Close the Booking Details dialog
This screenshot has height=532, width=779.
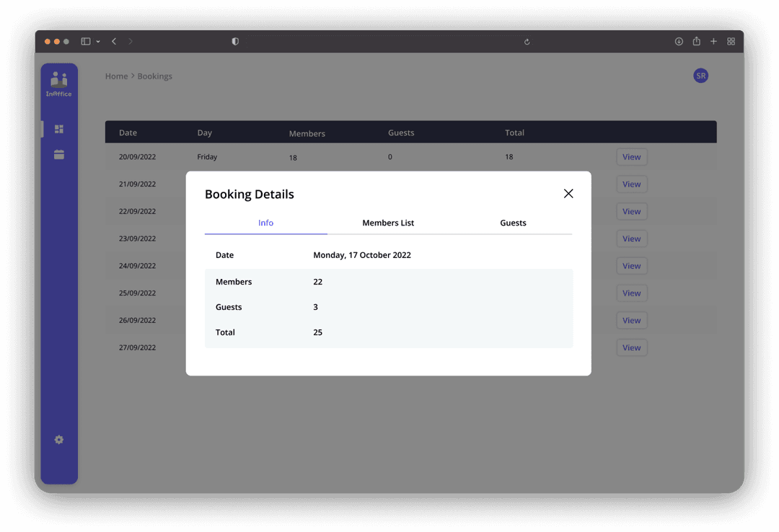pyautogui.click(x=568, y=193)
